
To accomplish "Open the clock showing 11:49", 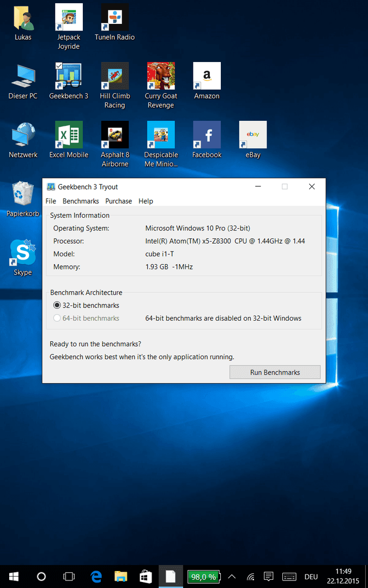I will [x=343, y=577].
